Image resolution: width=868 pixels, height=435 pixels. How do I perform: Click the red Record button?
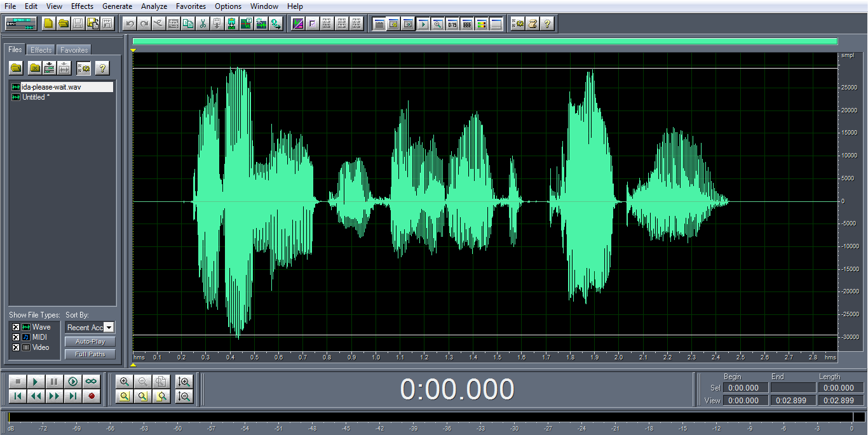click(x=92, y=396)
